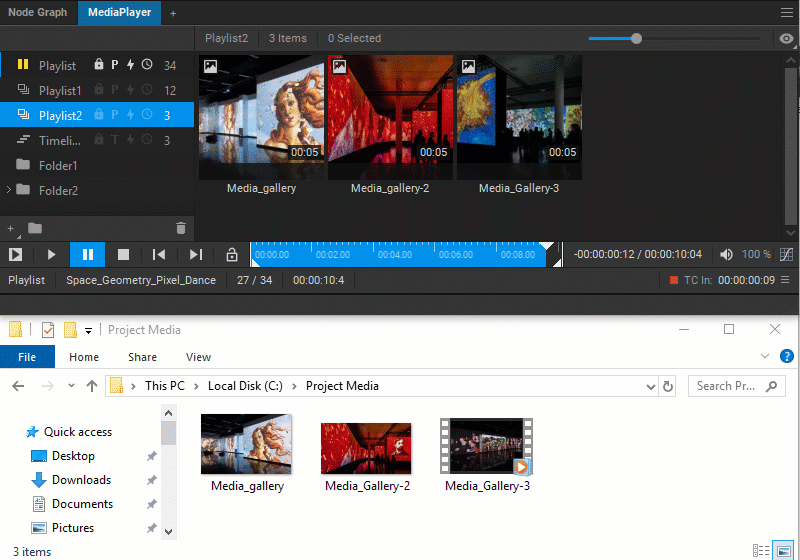Click the red TC In indicator
The width and height of the screenshot is (800, 560).
(x=673, y=280)
